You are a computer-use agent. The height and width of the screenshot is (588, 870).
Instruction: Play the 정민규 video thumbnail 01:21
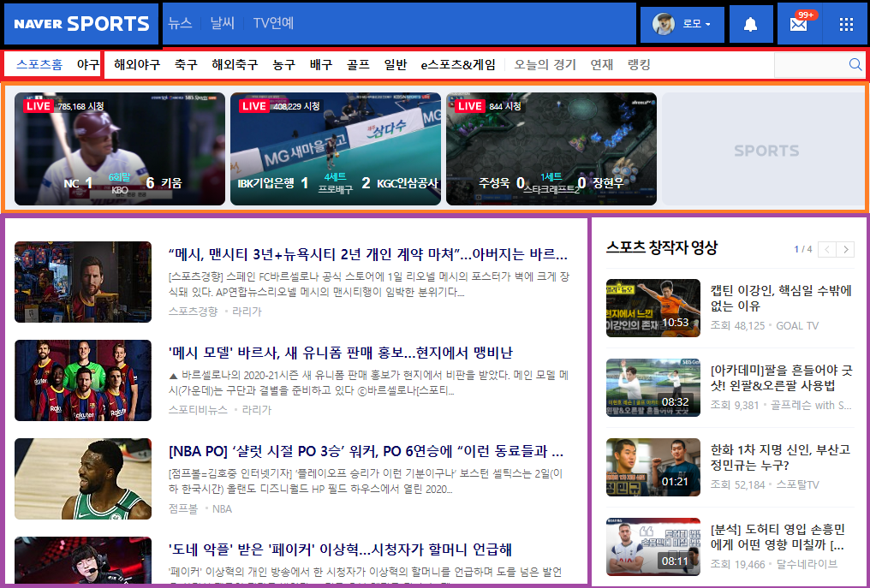point(653,467)
